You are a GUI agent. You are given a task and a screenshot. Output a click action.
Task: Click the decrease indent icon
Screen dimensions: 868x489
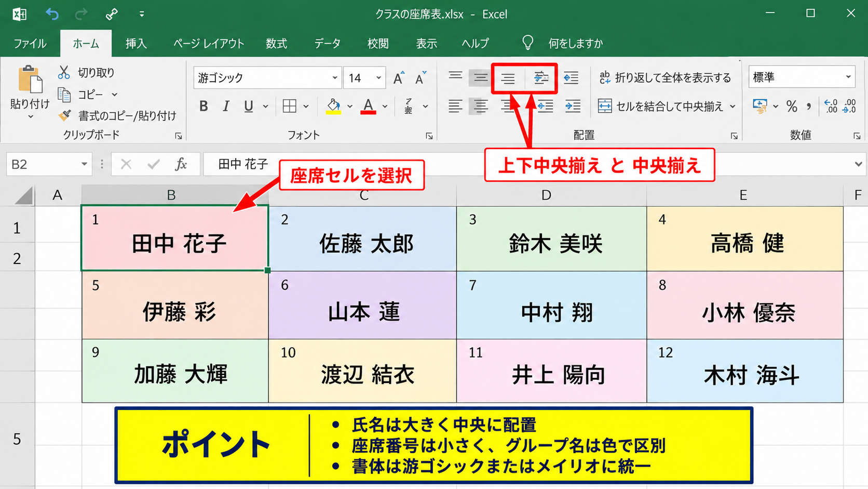point(546,107)
